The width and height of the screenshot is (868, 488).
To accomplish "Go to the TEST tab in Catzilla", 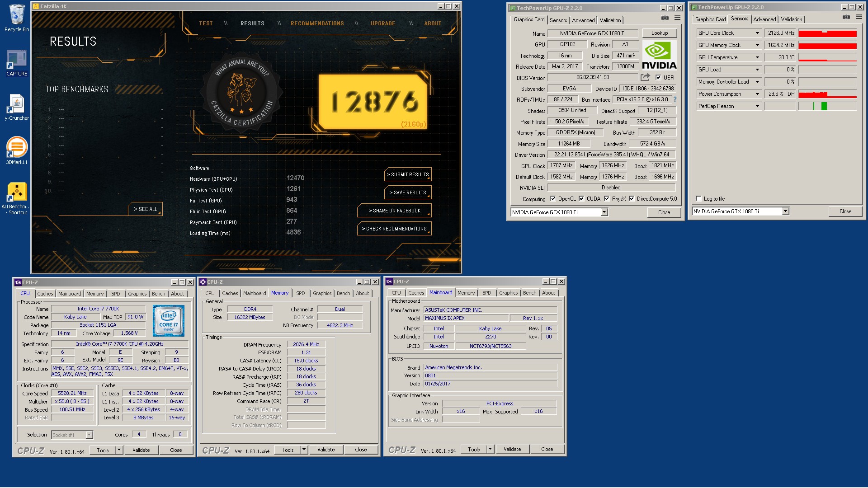I will 206,23.
